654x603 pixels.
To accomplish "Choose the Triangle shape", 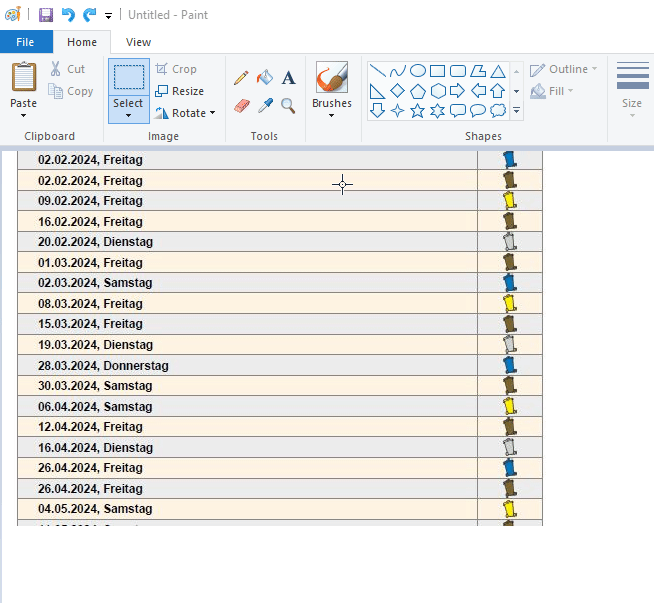I will 498,71.
